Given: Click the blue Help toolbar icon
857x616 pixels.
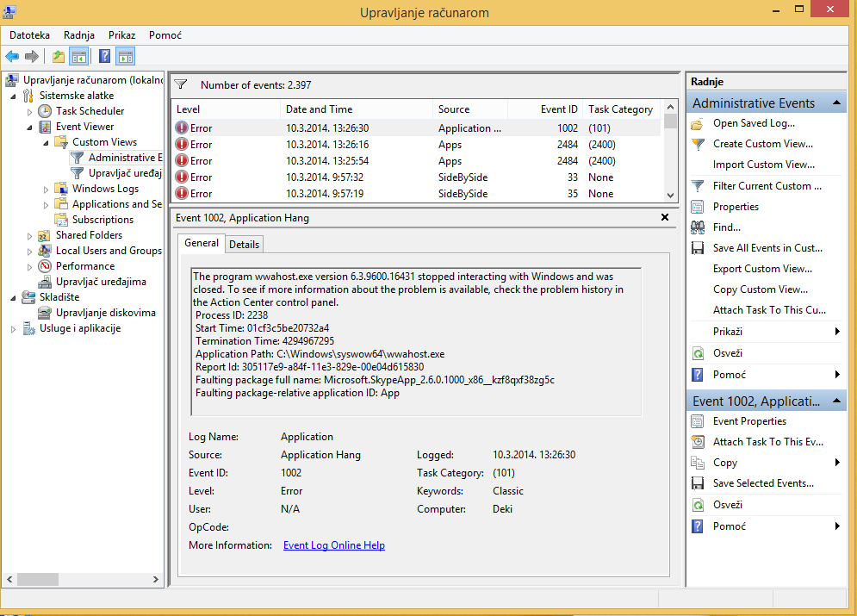Looking at the screenshot, I should click(104, 57).
